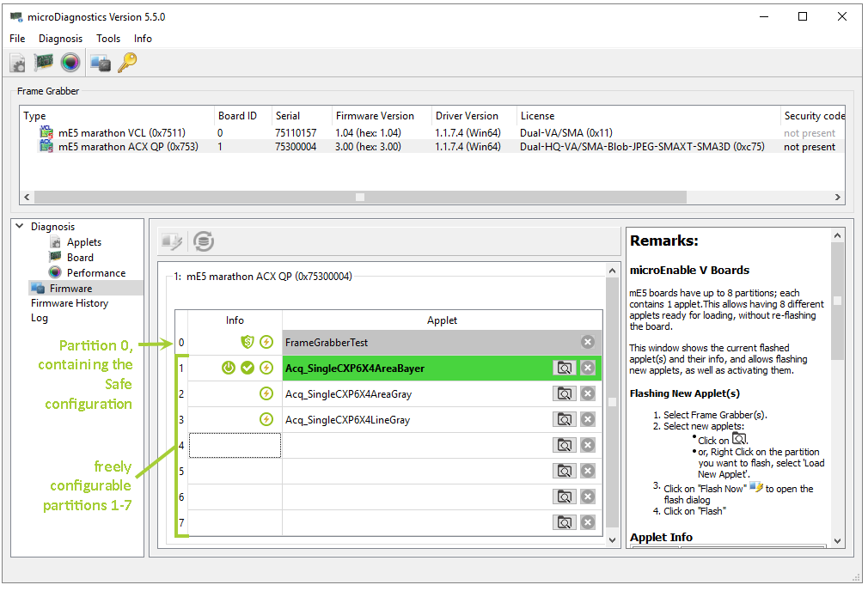868x591 pixels.
Task: Select the mE5 marathon VCL (0x7511) row
Action: pyautogui.click(x=431, y=133)
